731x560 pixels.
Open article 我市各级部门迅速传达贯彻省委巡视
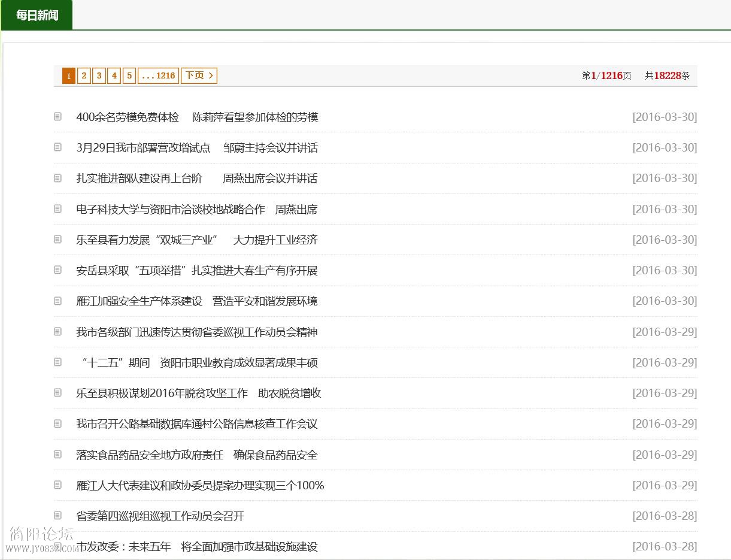coord(197,332)
